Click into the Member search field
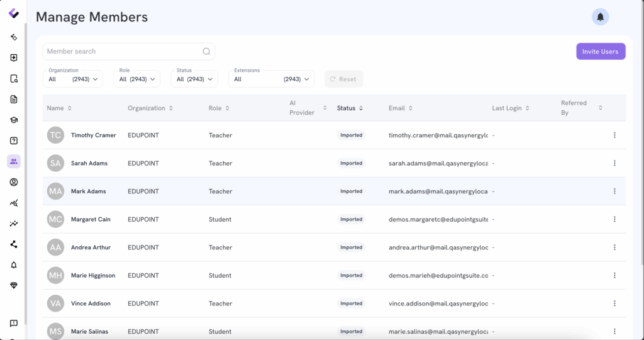644x340 pixels. click(x=123, y=52)
